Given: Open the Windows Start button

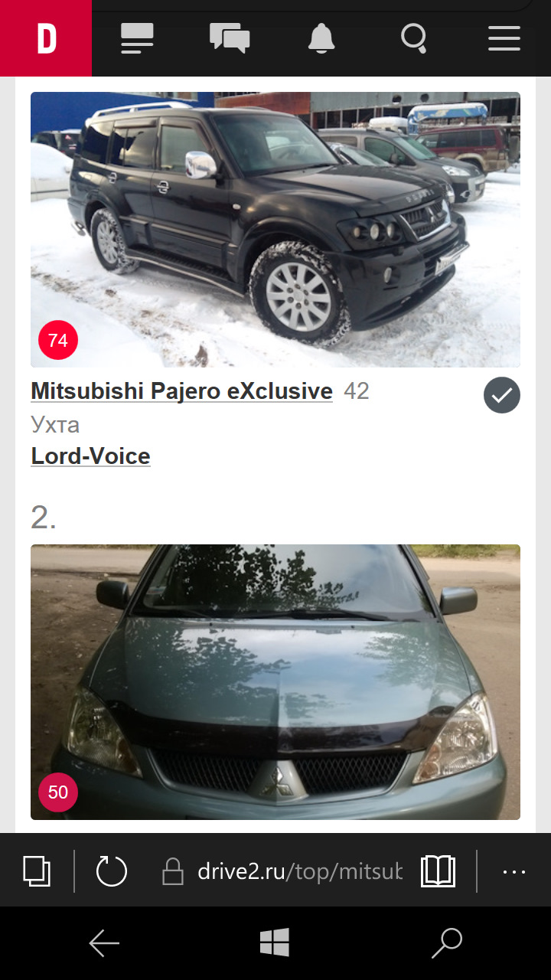Looking at the screenshot, I should pyautogui.click(x=275, y=943).
